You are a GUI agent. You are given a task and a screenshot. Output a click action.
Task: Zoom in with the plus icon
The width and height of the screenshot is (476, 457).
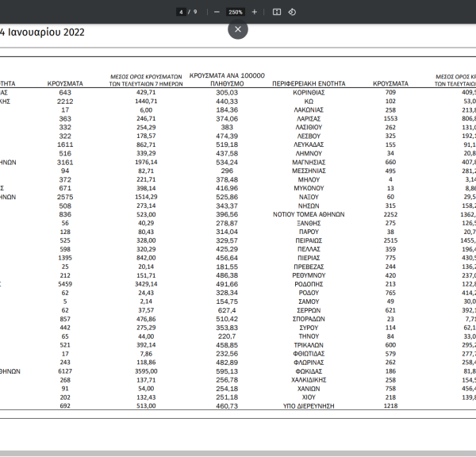tap(255, 12)
